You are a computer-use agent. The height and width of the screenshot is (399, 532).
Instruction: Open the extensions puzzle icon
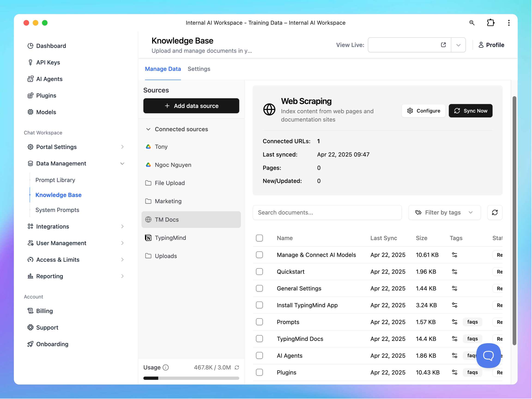point(490,23)
